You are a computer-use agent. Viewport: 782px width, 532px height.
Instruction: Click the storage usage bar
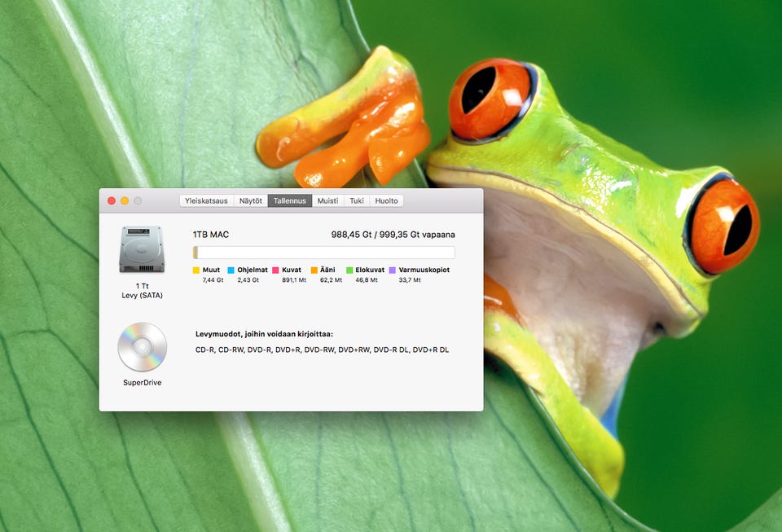pos(323,253)
